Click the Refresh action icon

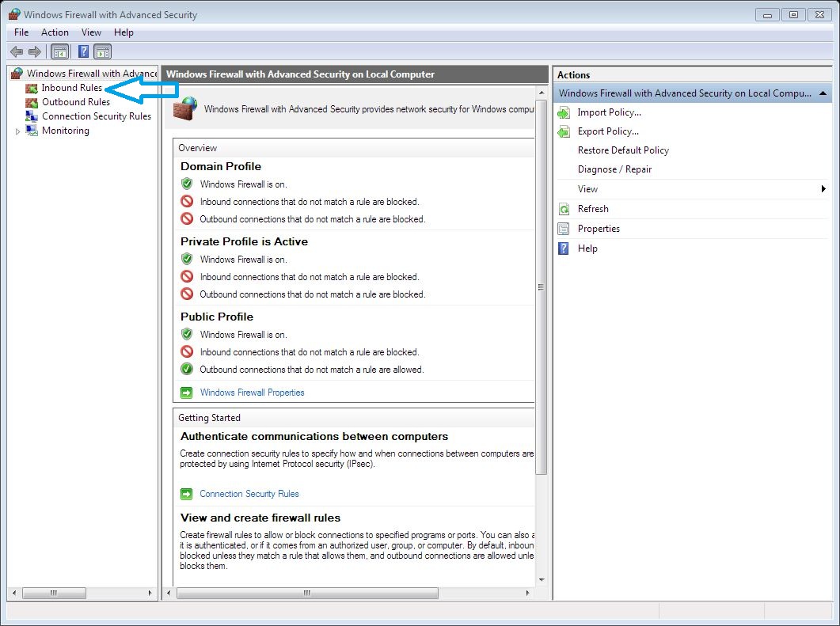(564, 209)
